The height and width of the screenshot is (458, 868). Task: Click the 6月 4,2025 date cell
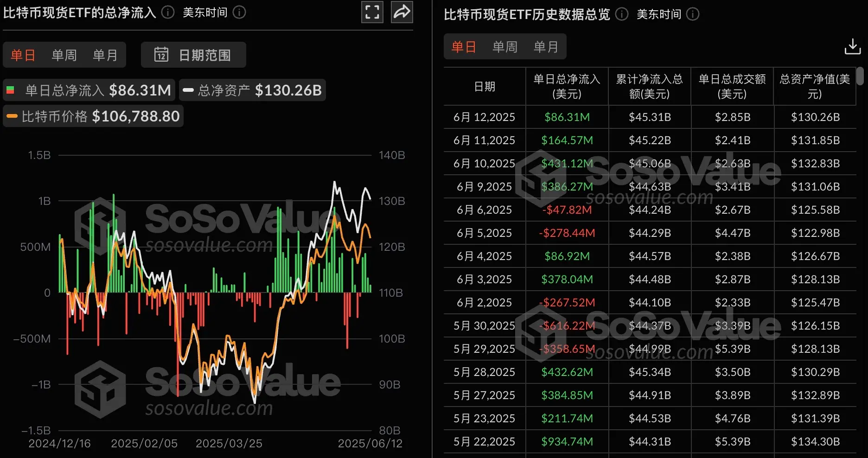click(x=485, y=256)
